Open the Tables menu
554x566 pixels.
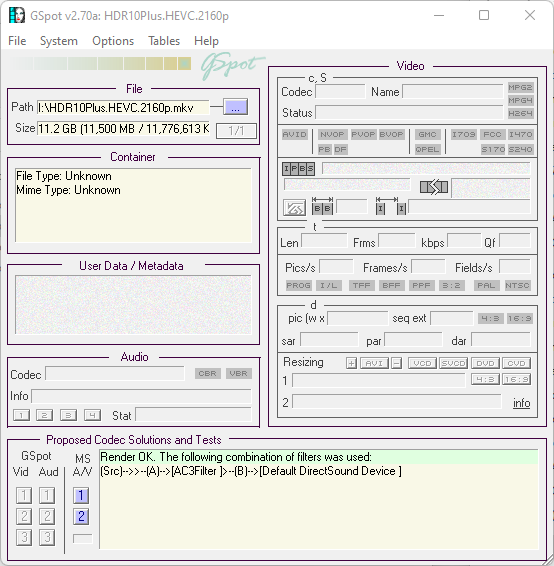click(x=164, y=41)
